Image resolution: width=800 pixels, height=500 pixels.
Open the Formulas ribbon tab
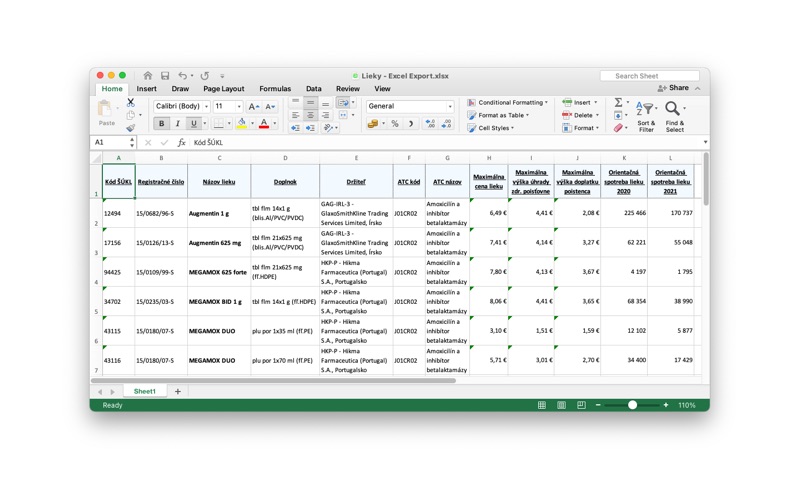[275, 89]
